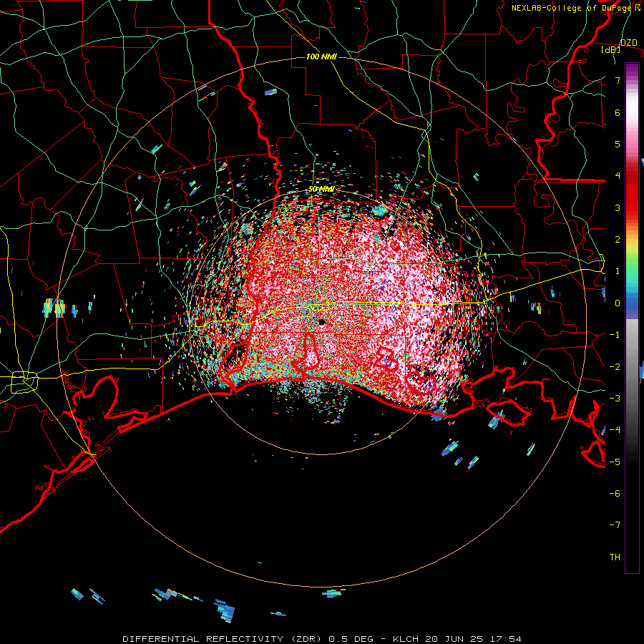Viewport: 644px width, 644px height.
Task: Click the 'DZD' color scale title
Action: [628, 43]
